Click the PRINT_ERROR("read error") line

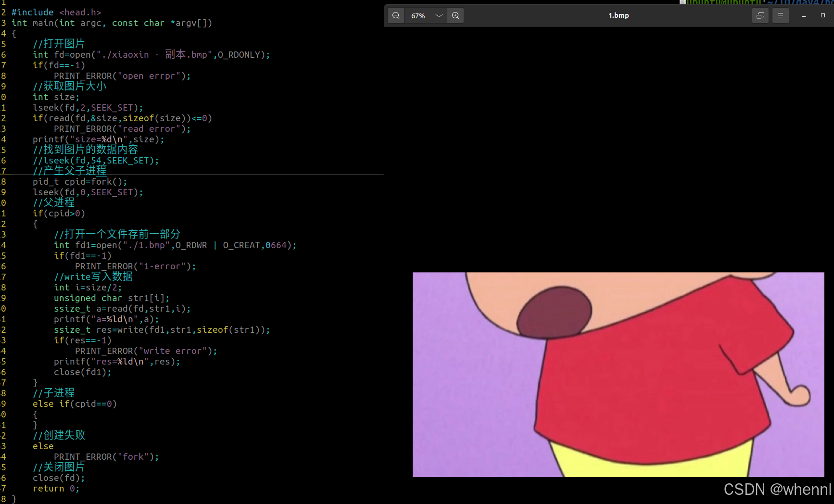click(x=122, y=128)
